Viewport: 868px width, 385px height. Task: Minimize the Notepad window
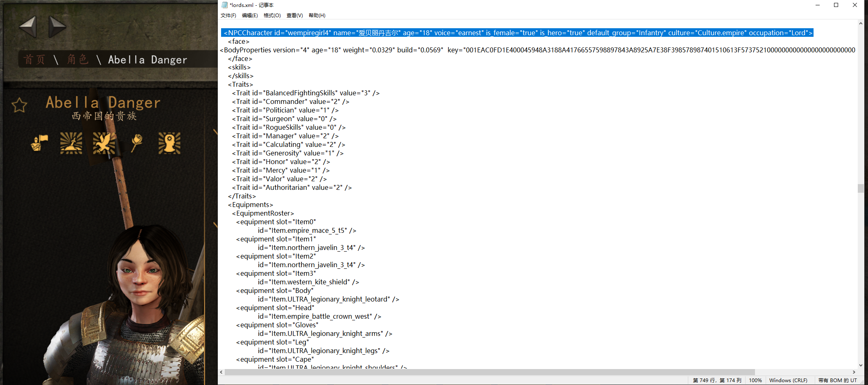click(818, 5)
